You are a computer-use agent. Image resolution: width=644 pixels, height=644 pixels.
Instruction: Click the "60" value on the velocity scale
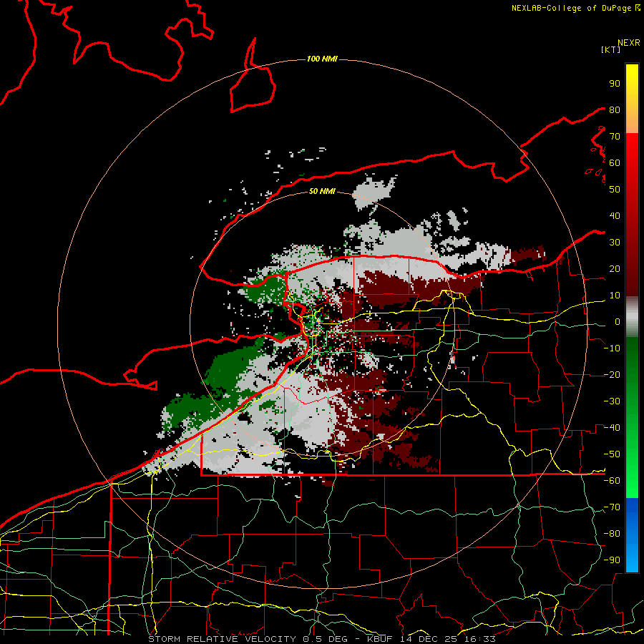point(615,162)
